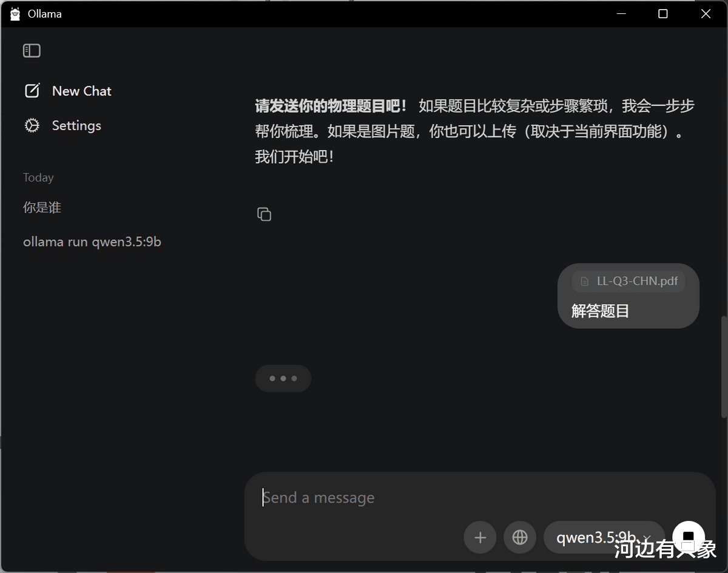Screen dimensions: 728x573
Task: Start a conversation via the New Chat label
Action: 82,91
